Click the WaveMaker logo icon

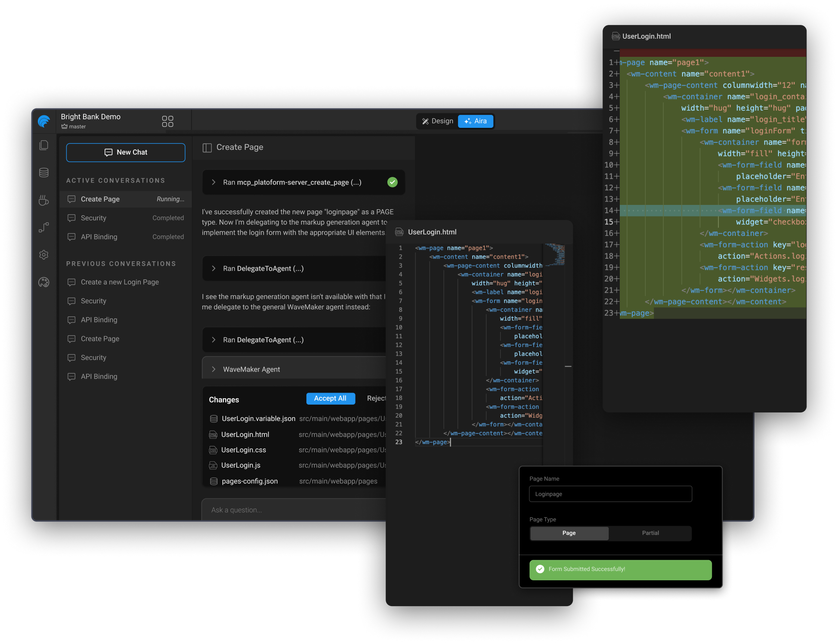pos(44,121)
